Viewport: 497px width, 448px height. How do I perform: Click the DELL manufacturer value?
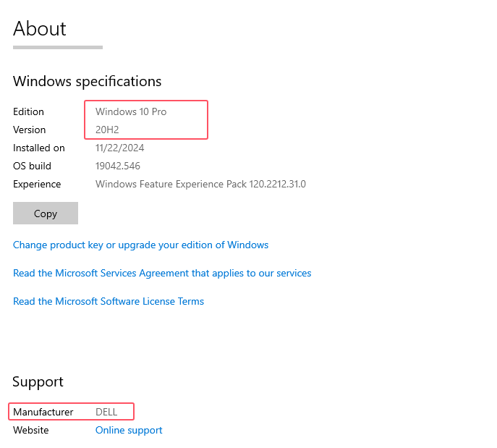tap(106, 412)
